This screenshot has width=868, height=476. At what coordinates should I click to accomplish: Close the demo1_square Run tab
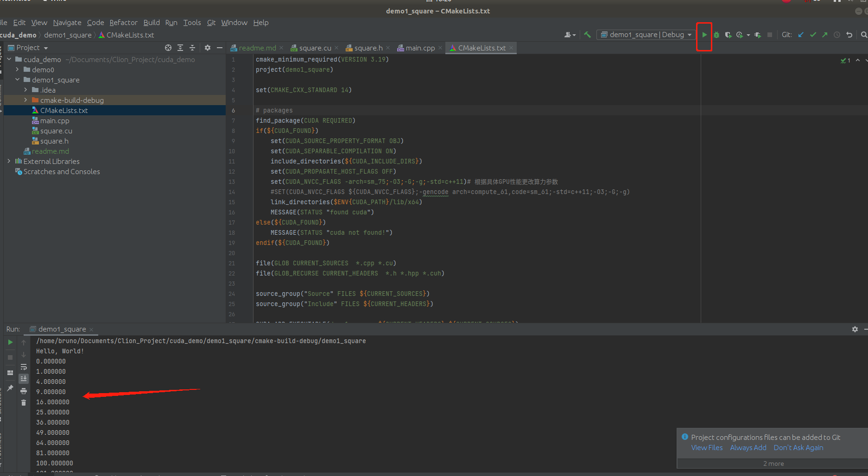(x=91, y=330)
